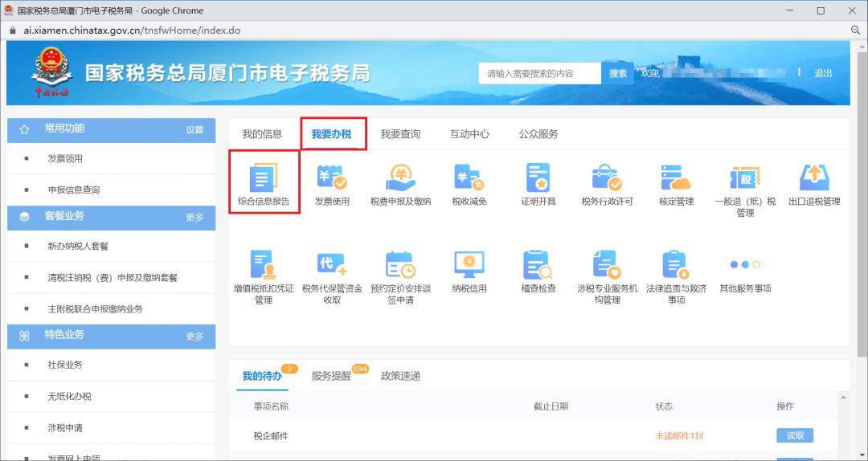
Task: Open the 法律追责与救济事项 icon
Action: tap(676, 264)
